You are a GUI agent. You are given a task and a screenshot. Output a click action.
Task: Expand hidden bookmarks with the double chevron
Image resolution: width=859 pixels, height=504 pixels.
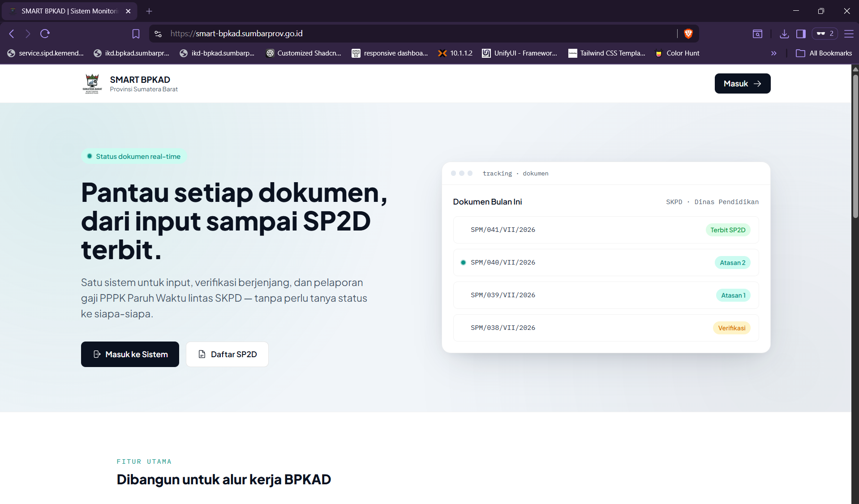[773, 53]
